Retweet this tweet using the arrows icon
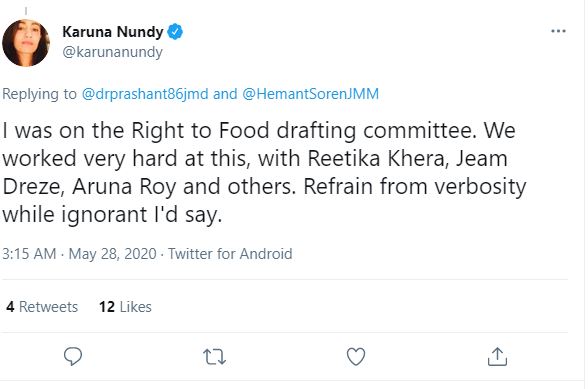This screenshot has height=389, width=588. click(214, 357)
